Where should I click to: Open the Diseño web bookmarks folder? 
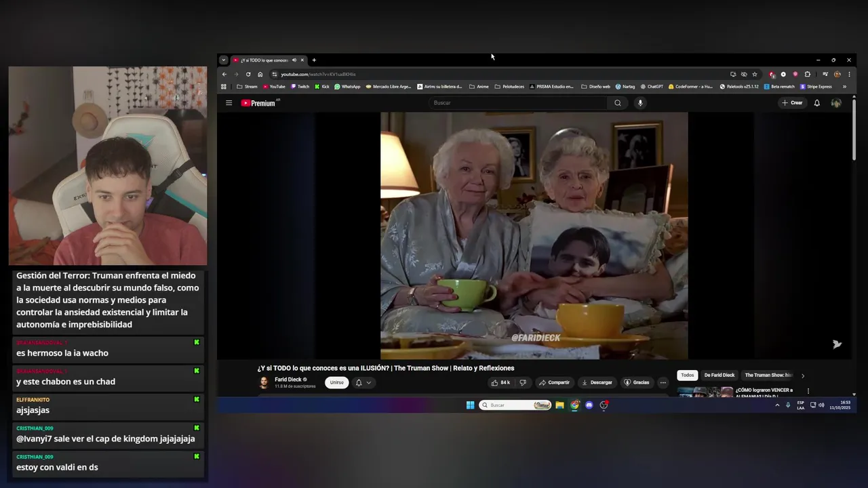(595, 87)
